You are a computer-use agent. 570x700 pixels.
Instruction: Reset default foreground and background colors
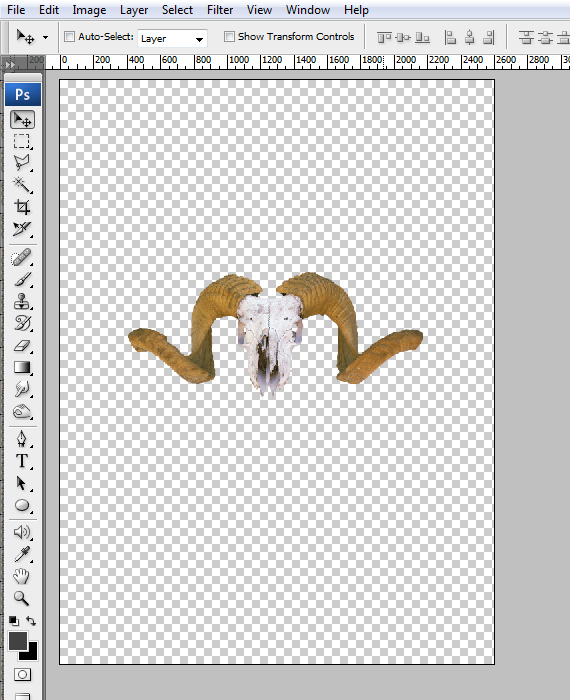(x=14, y=621)
